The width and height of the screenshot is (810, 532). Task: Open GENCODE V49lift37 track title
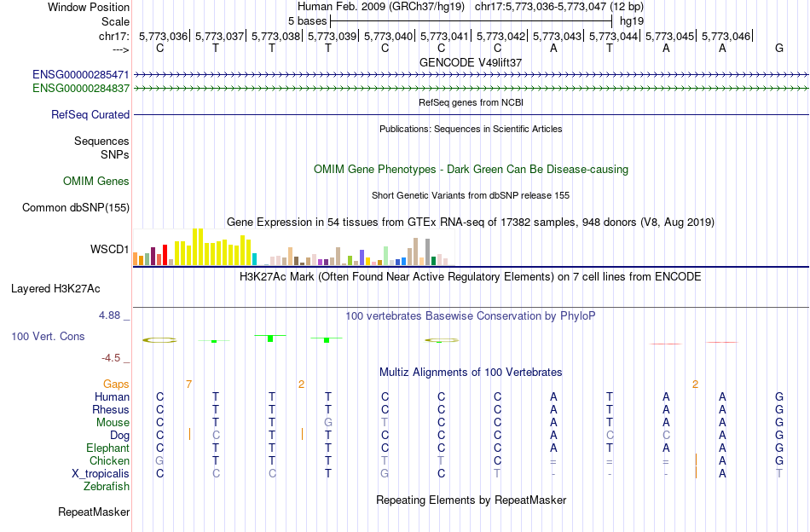471,62
